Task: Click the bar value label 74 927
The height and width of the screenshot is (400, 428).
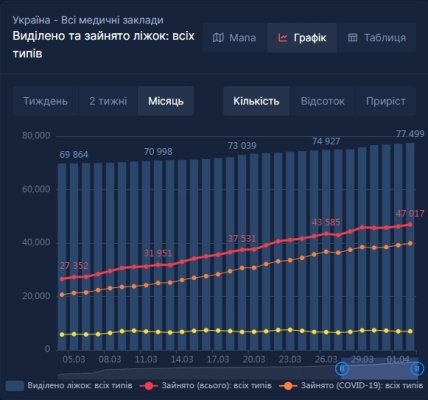Action: click(x=326, y=141)
